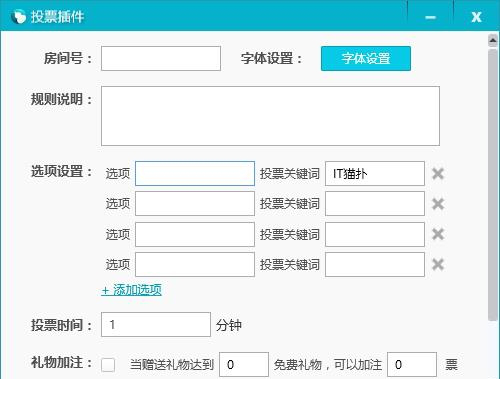
Task: Click the third 投票关键词 field
Action: pos(375,234)
